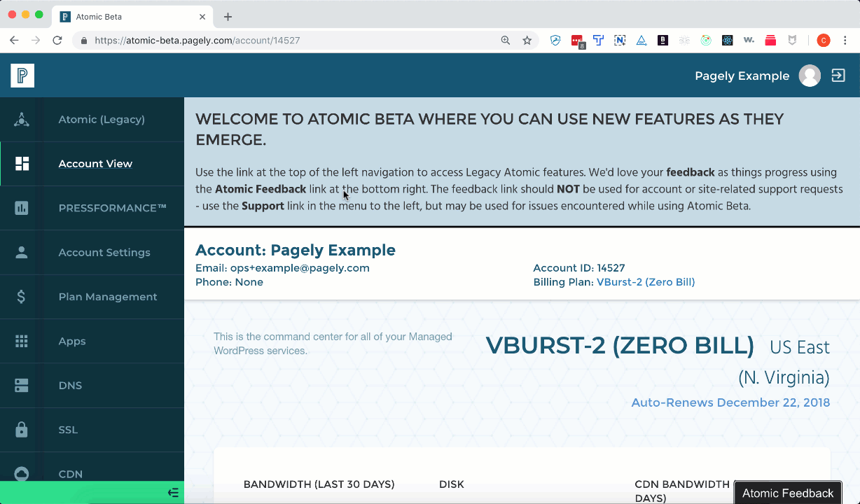This screenshot has width=860, height=504.
Task: Click the PRESSFORMANCE chart icon
Action: (22, 208)
